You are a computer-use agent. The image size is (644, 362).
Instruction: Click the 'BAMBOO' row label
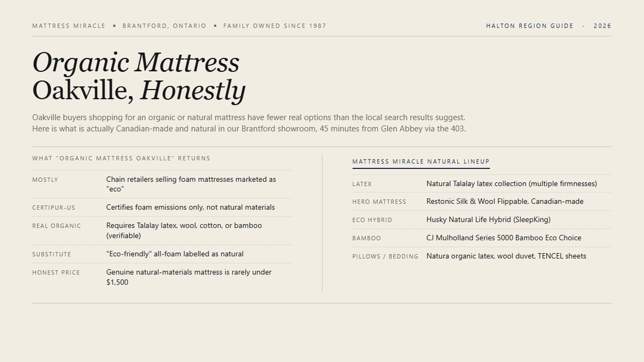coord(366,239)
